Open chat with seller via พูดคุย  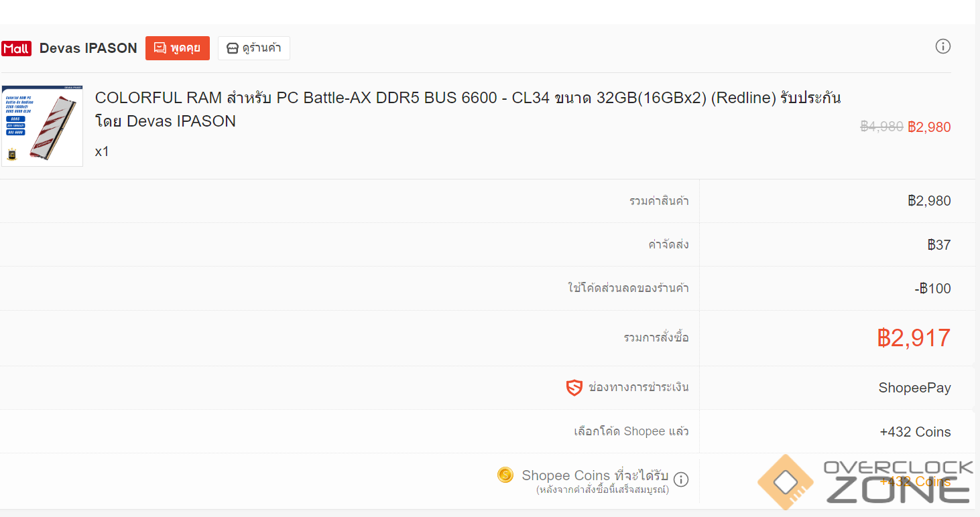click(178, 48)
